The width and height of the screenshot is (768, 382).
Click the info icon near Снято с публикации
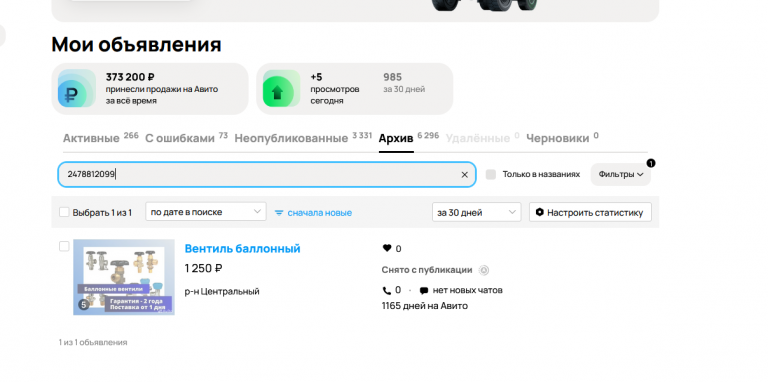tap(484, 270)
